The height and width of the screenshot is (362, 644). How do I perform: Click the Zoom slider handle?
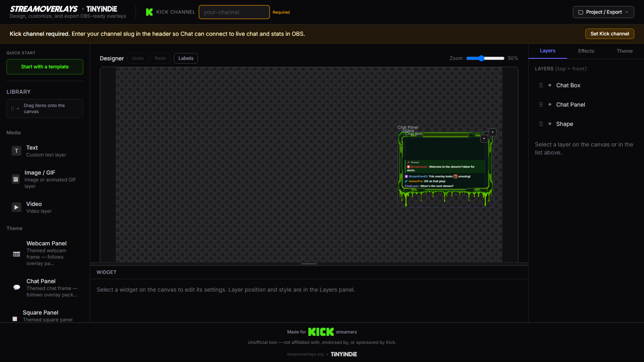coord(481,58)
